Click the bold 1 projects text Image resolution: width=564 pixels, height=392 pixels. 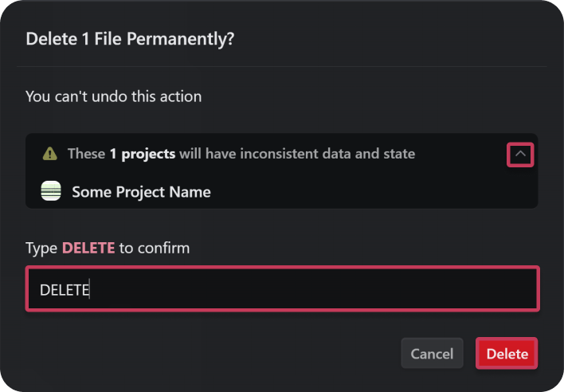pyautogui.click(x=143, y=153)
